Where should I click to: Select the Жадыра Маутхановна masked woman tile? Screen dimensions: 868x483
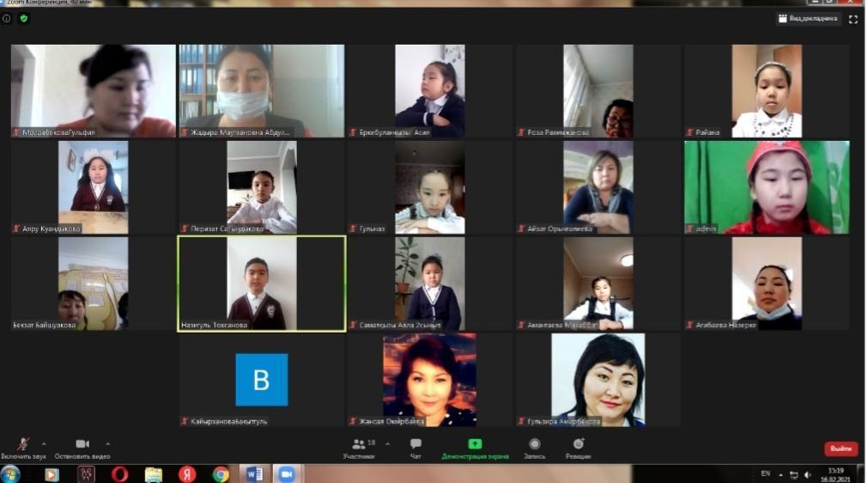click(x=262, y=91)
